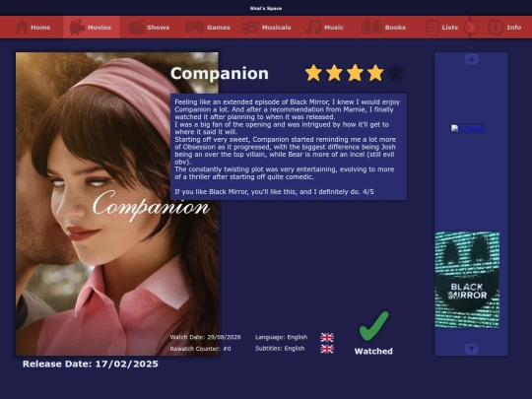Go to the Books nav tab
Screen dimensions: 532x399
point(383,28)
